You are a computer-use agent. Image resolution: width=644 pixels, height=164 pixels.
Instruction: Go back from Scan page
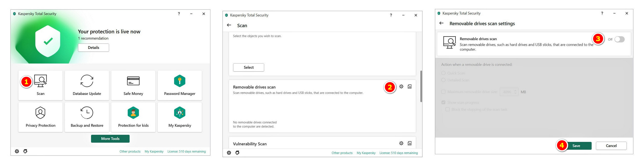coord(229,25)
